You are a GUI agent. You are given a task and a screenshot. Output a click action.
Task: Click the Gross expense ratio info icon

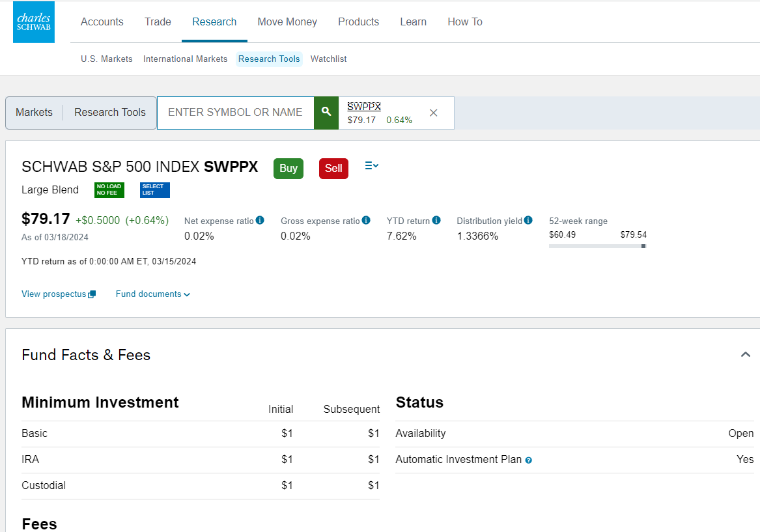(x=366, y=220)
